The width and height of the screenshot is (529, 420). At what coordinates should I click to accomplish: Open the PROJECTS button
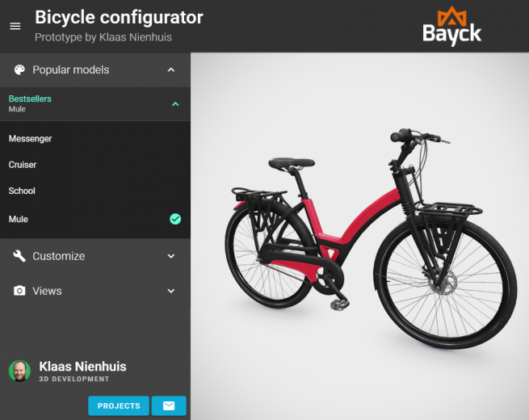click(x=119, y=405)
